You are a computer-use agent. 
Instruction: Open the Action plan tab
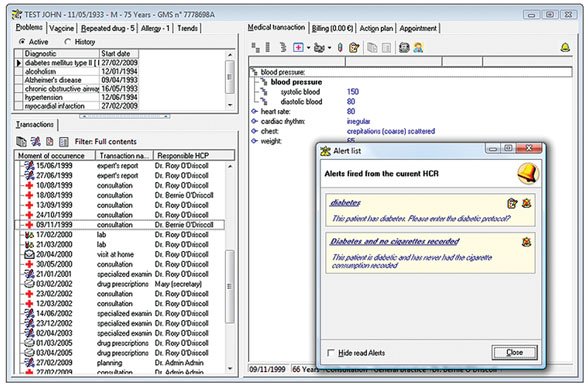click(376, 28)
